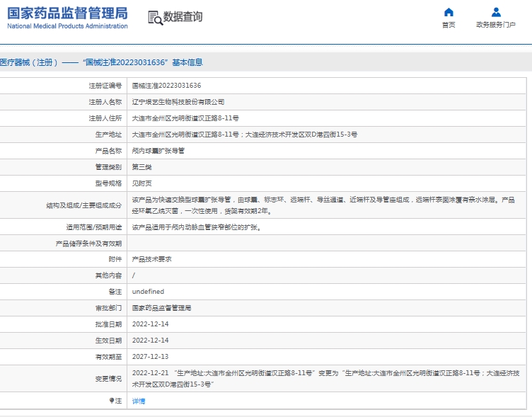Click the 注册人名称 row label
The image size is (532, 417).
pyautogui.click(x=105, y=102)
